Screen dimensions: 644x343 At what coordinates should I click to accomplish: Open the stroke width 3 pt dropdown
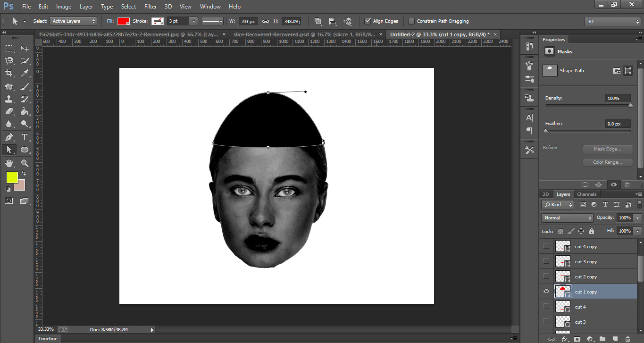click(x=193, y=21)
